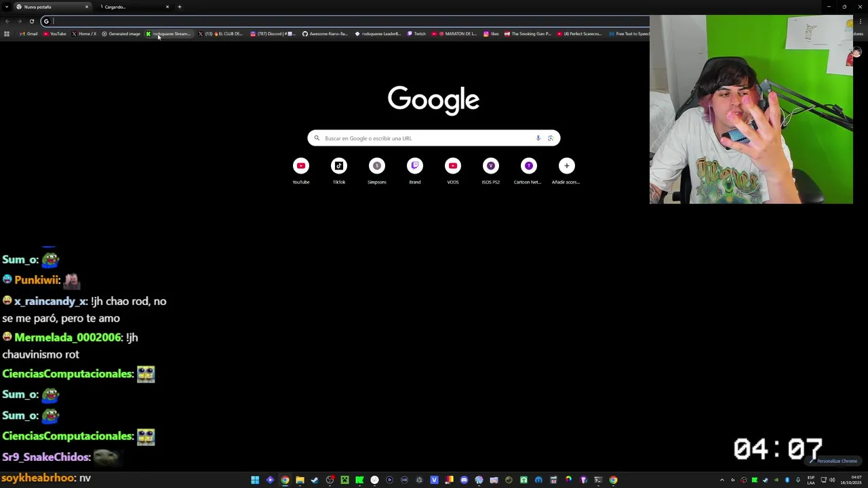Reload the page with refresh button
Screen dimensions: 868x488
31,21
